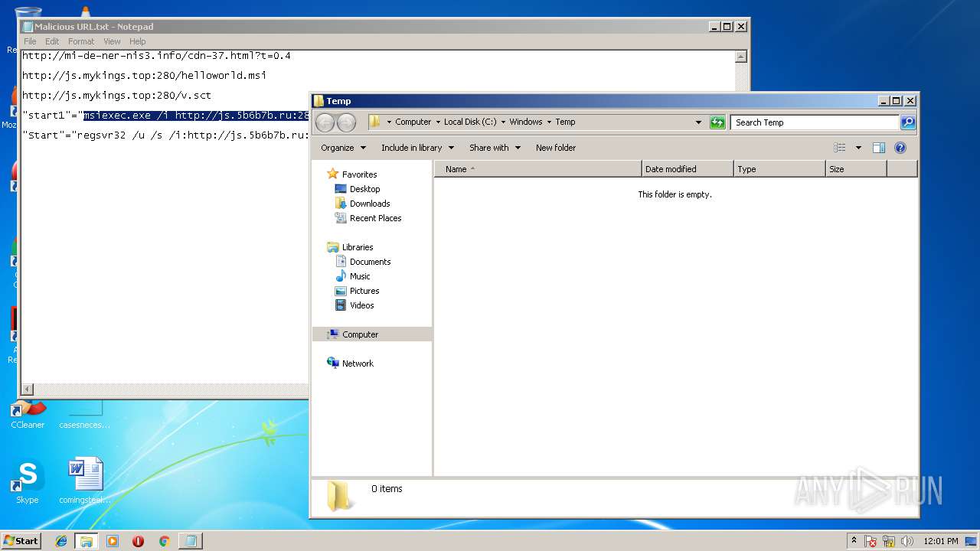Viewport: 980px width, 551px height.
Task: Click the v.sct URL line in Notepad
Action: point(116,96)
